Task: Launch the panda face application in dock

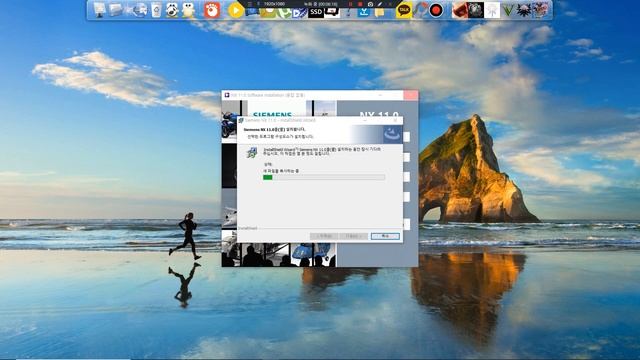Action: 172,10
